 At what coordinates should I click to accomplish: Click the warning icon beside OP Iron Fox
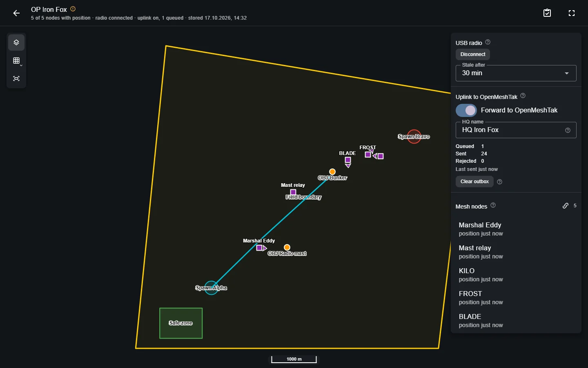coord(73,9)
